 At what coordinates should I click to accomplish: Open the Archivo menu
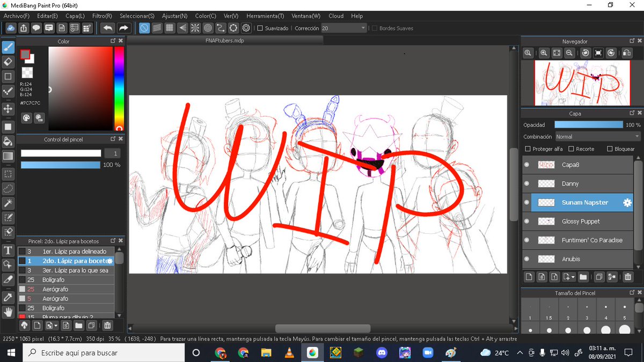(x=17, y=16)
